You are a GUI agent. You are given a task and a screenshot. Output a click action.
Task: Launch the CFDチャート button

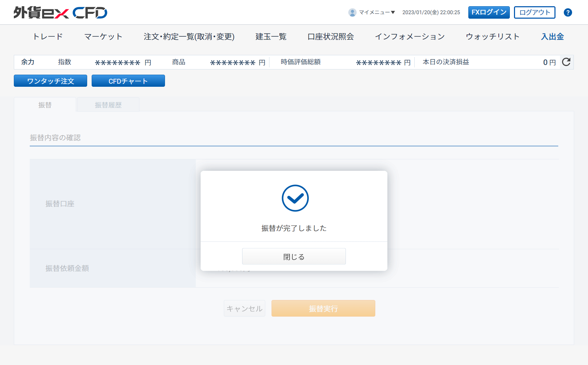pyautogui.click(x=128, y=81)
